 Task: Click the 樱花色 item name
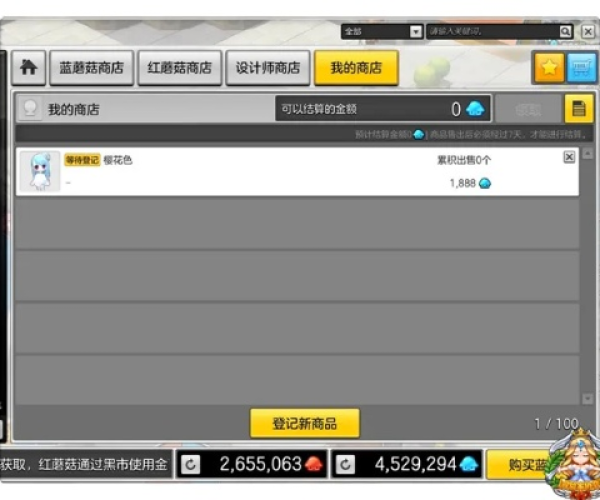tap(117, 160)
